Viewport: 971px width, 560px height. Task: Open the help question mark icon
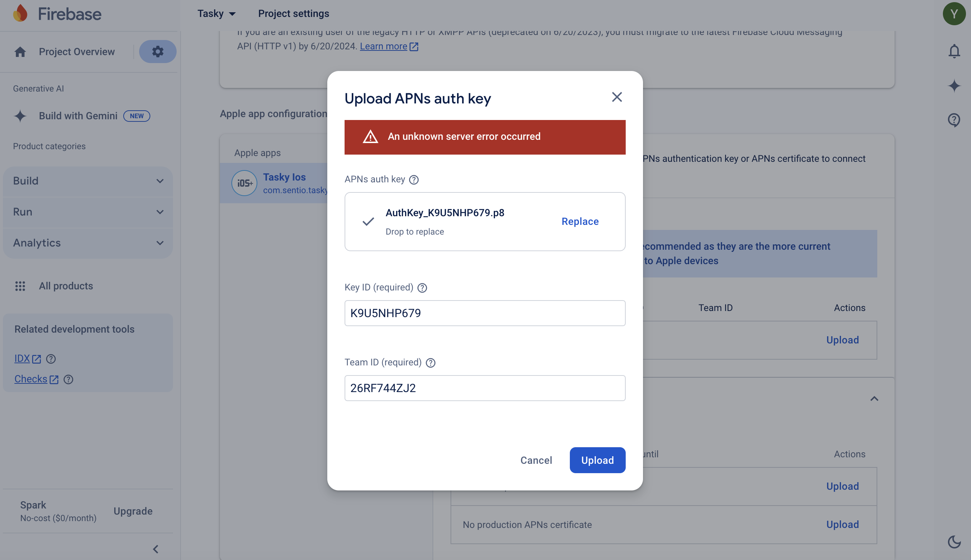click(954, 120)
